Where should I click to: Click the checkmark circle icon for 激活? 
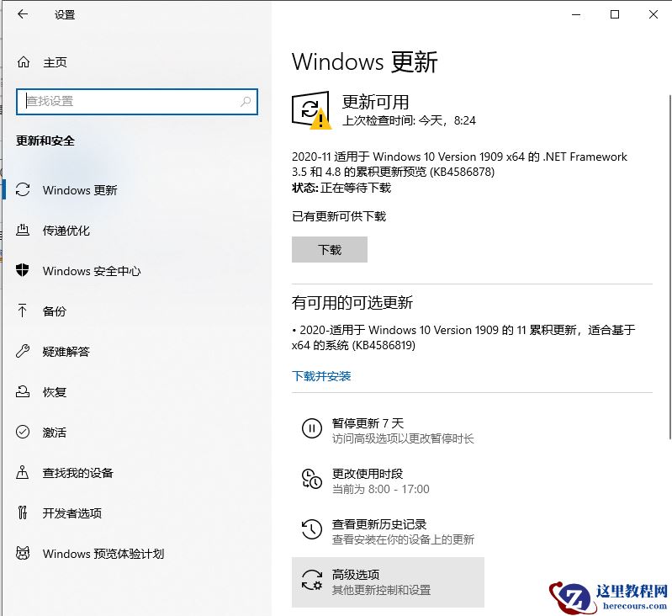point(23,432)
